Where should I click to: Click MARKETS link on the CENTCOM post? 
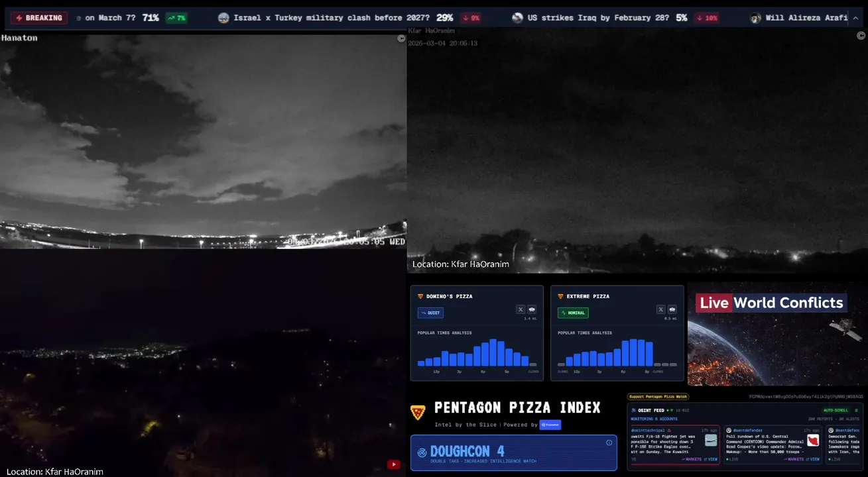794,459
